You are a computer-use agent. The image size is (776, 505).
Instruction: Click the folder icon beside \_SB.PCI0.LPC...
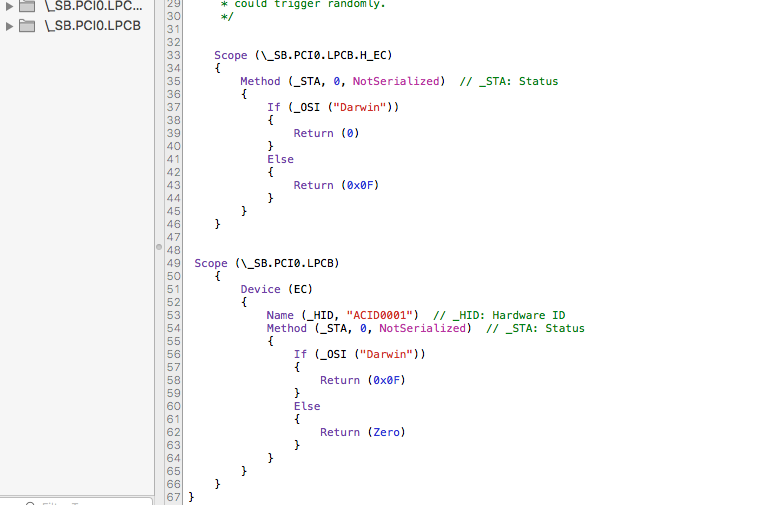tap(27, 6)
